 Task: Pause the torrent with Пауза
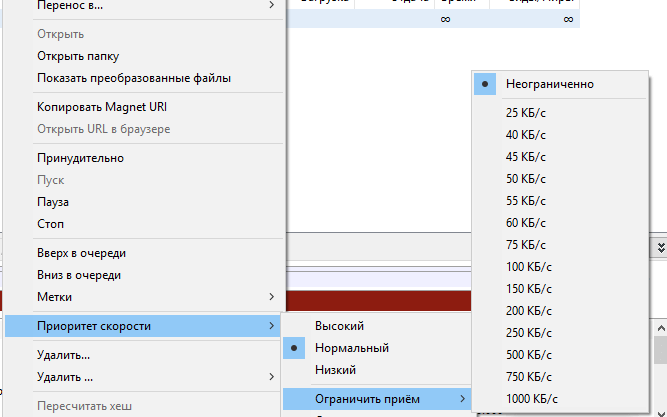tap(53, 202)
